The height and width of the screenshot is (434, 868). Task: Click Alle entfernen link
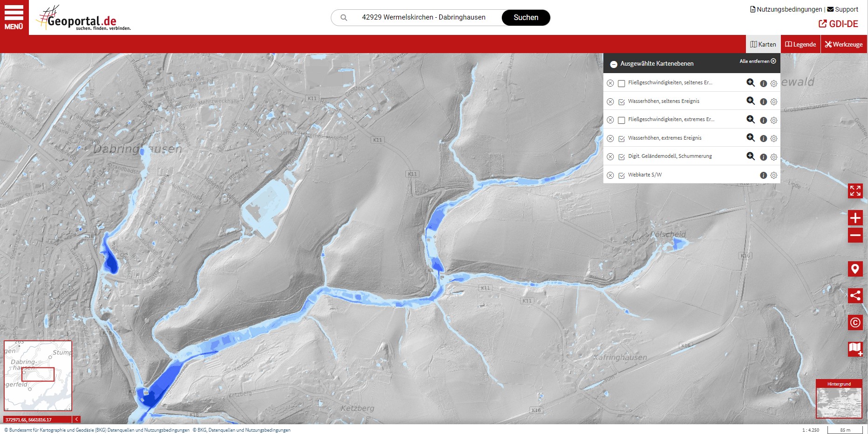click(758, 61)
